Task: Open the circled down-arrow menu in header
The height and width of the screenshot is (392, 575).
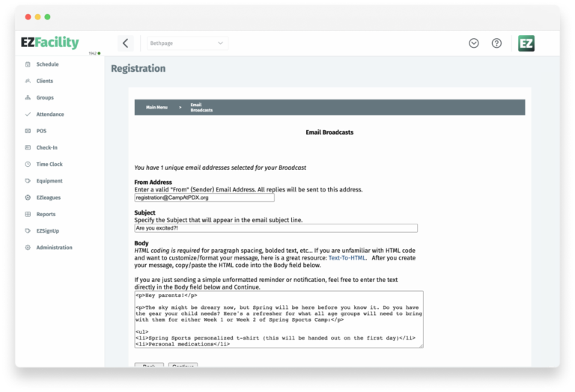Action: click(474, 43)
